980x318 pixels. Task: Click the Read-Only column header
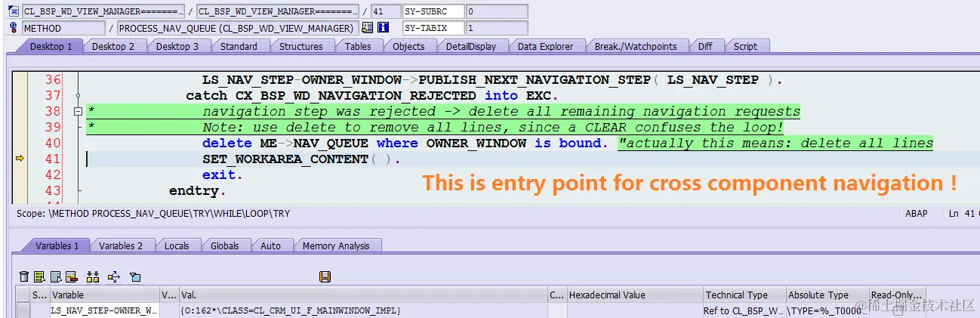[x=897, y=295]
